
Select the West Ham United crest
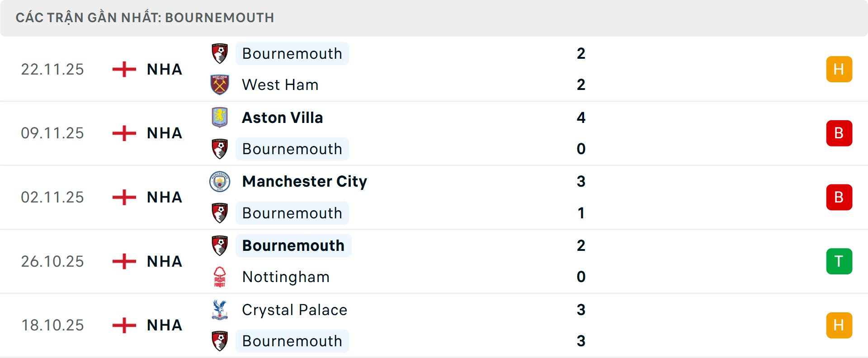click(220, 84)
